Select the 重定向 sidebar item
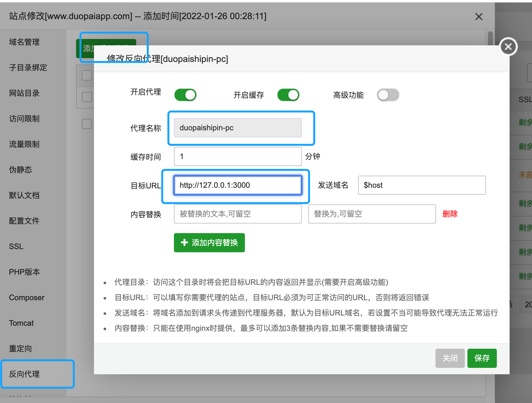Viewport: 532px width, 403px height. click(20, 348)
